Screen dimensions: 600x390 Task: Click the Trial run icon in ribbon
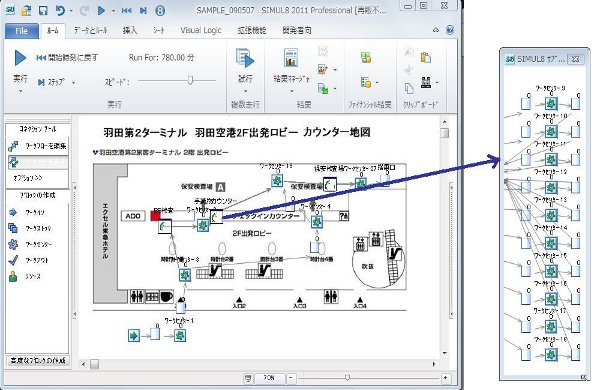coord(245,59)
